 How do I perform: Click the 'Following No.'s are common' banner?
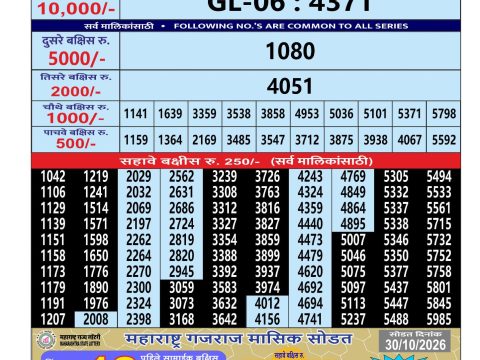[x=246, y=26]
